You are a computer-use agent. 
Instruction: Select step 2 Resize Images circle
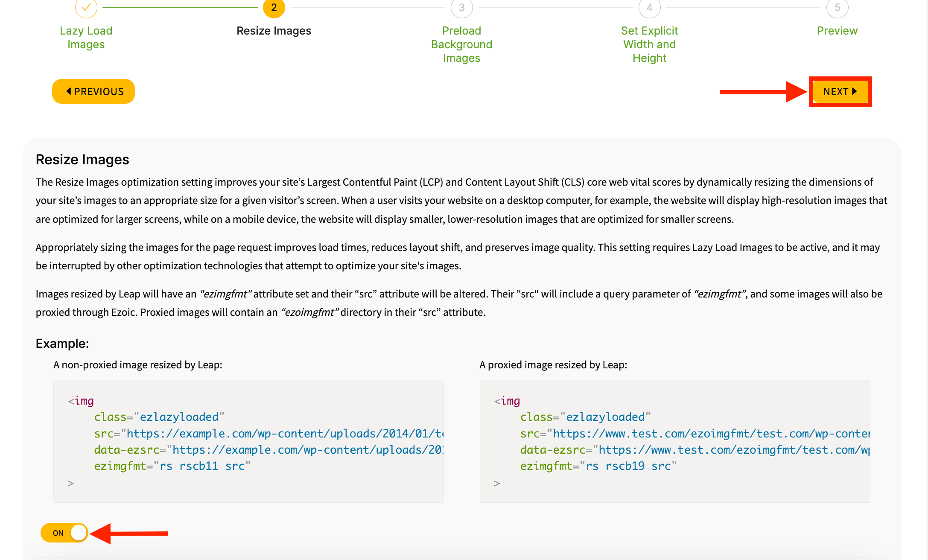point(274,7)
